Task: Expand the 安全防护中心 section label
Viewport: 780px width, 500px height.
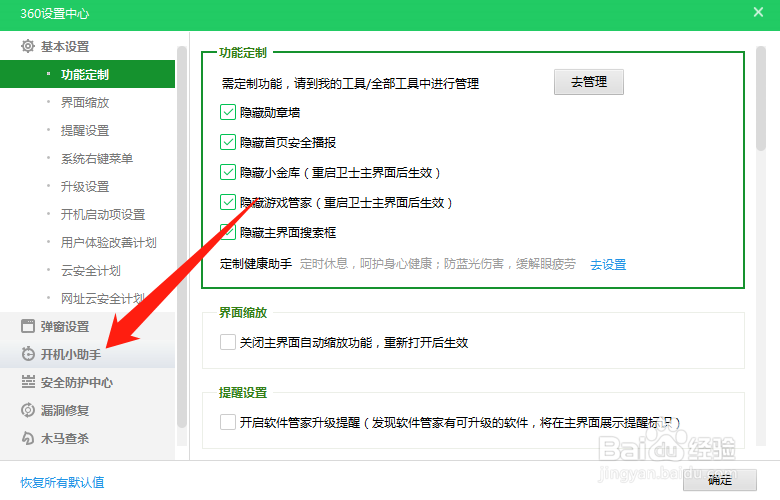Action: point(77,382)
